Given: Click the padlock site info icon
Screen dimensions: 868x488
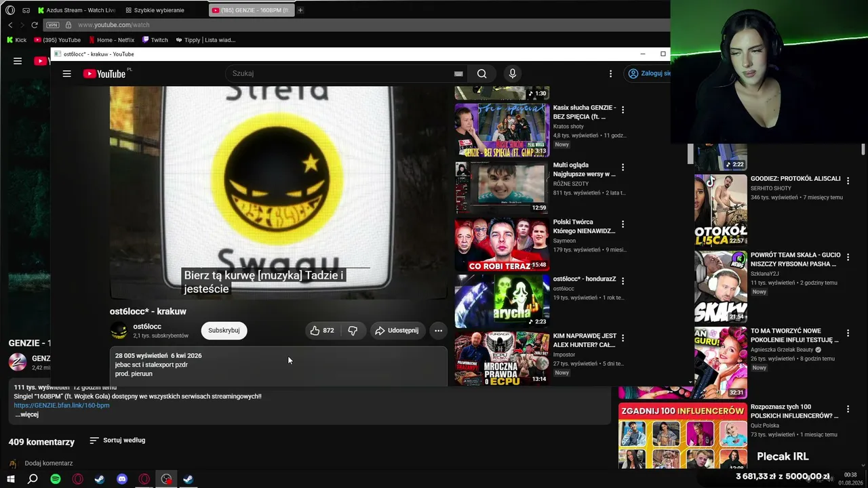Looking at the screenshot, I should click(68, 25).
